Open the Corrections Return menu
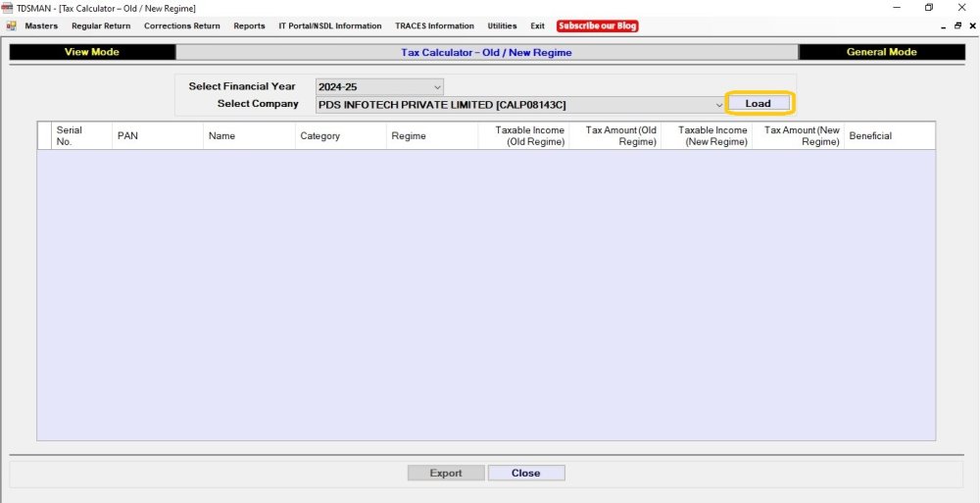 point(182,26)
